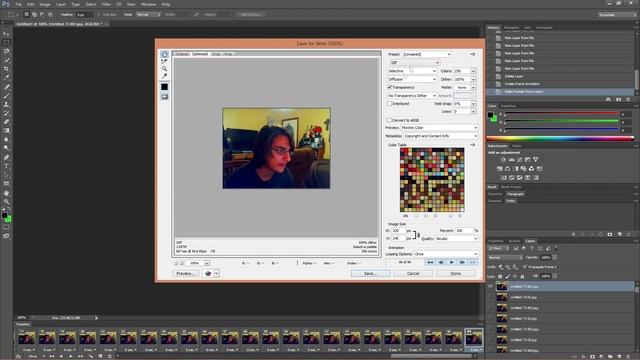Open the Filter menu
The height and width of the screenshot is (360, 640).
pyautogui.click(x=106, y=4)
